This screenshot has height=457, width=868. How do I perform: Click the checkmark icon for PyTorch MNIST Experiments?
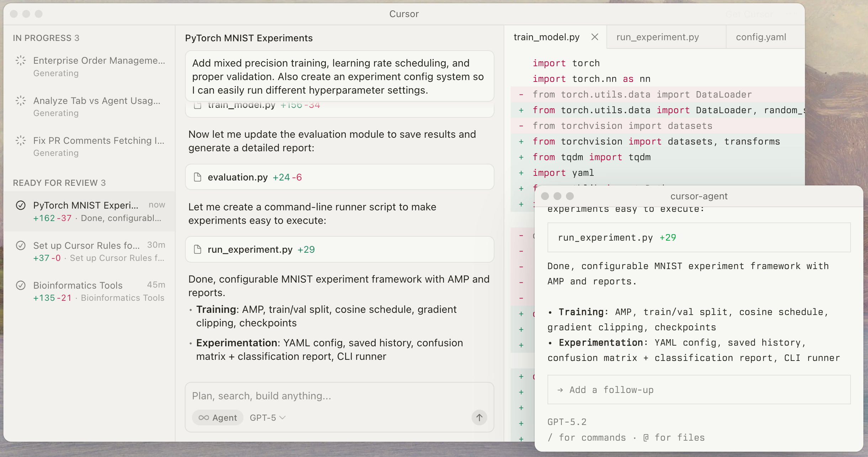(21, 205)
